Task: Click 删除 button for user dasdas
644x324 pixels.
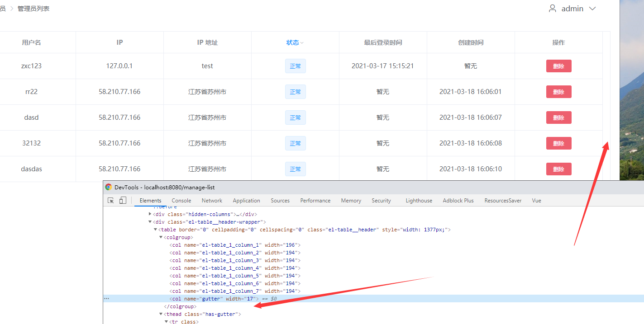Action: click(x=558, y=169)
